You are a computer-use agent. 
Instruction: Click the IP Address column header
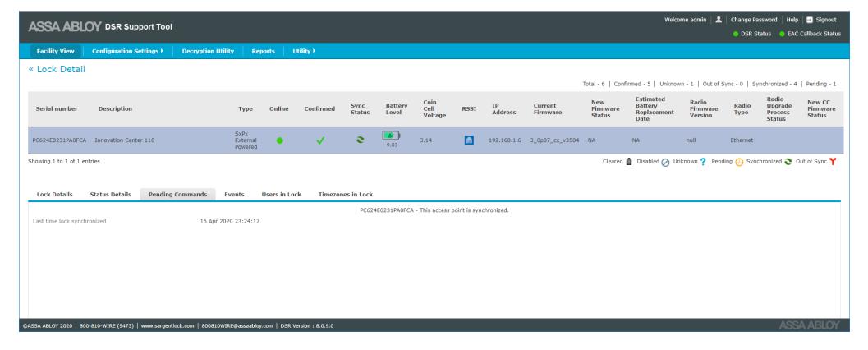tap(503, 108)
